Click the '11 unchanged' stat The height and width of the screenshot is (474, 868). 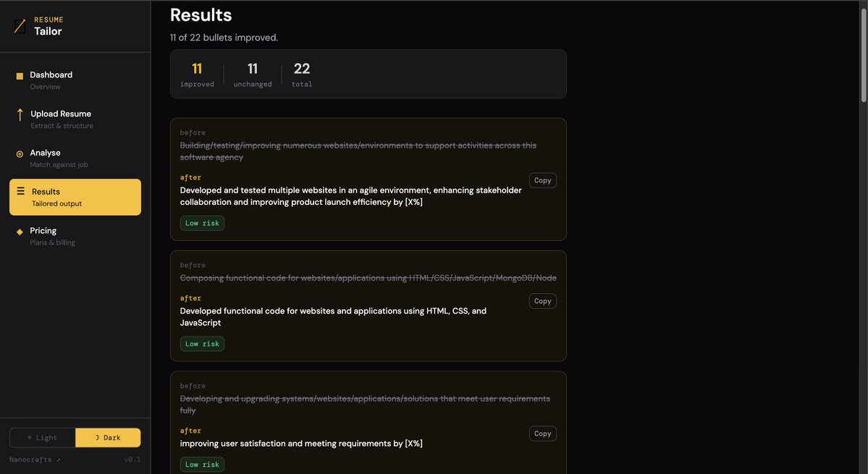point(253,74)
